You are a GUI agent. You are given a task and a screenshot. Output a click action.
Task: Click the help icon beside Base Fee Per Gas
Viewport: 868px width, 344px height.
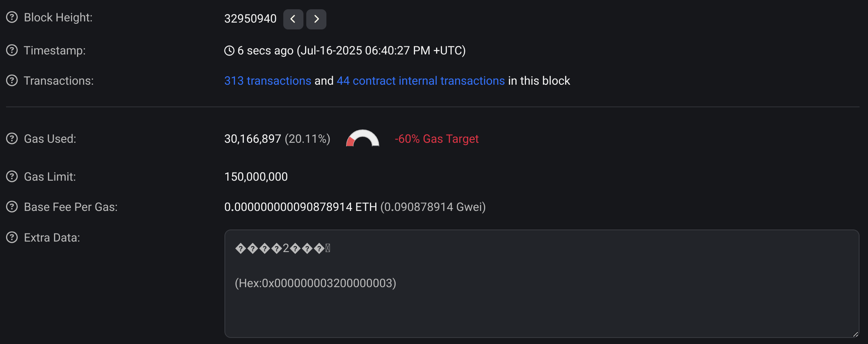point(12,207)
